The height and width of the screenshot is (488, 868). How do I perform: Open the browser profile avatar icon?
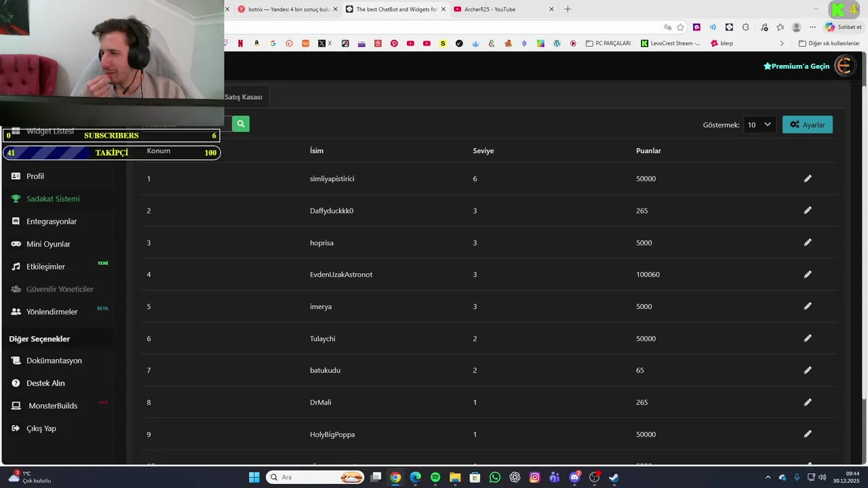point(797,27)
